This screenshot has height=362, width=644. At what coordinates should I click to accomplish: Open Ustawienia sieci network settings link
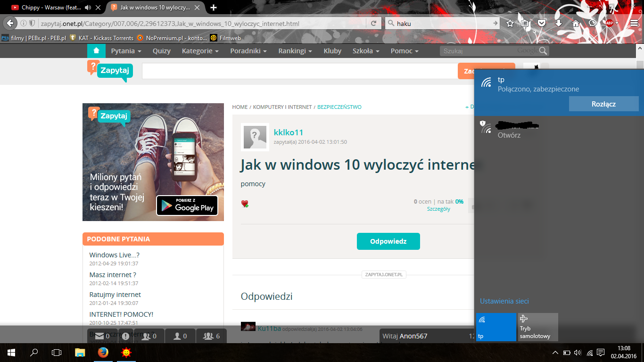point(504,301)
